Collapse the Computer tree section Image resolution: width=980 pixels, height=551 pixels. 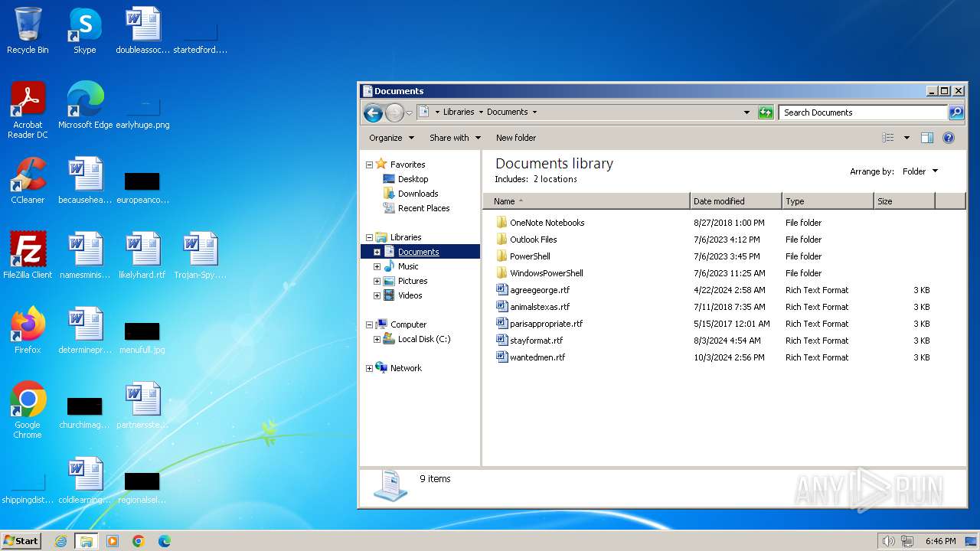pyautogui.click(x=369, y=324)
